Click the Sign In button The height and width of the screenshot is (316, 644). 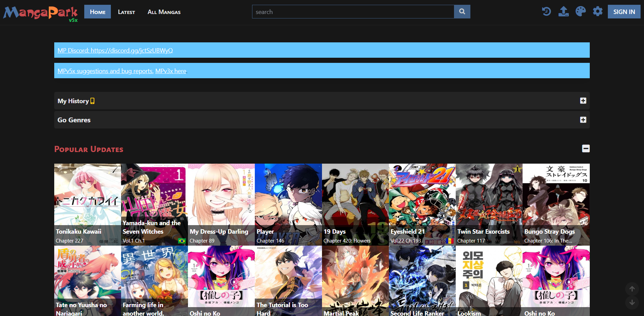tap(624, 12)
